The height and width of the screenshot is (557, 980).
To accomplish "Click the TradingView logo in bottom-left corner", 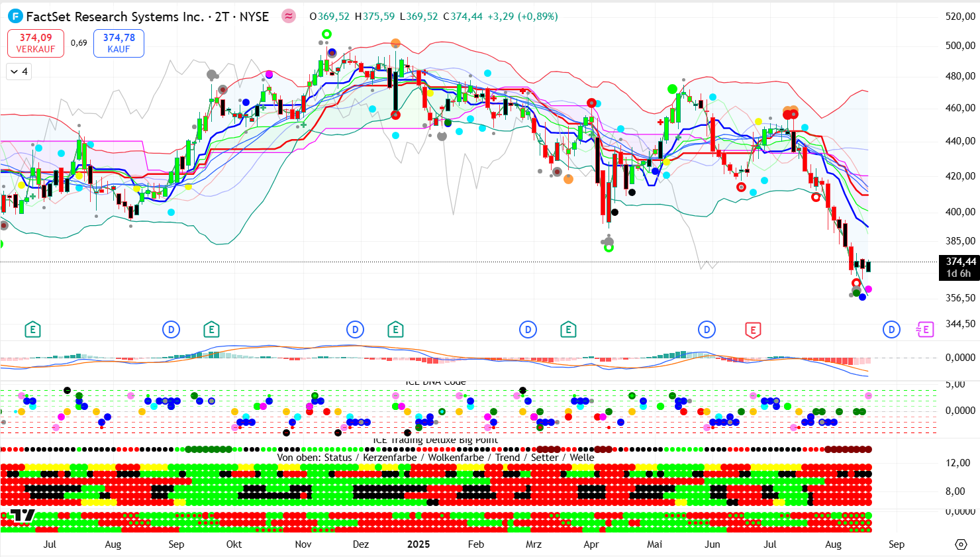I will point(22,517).
